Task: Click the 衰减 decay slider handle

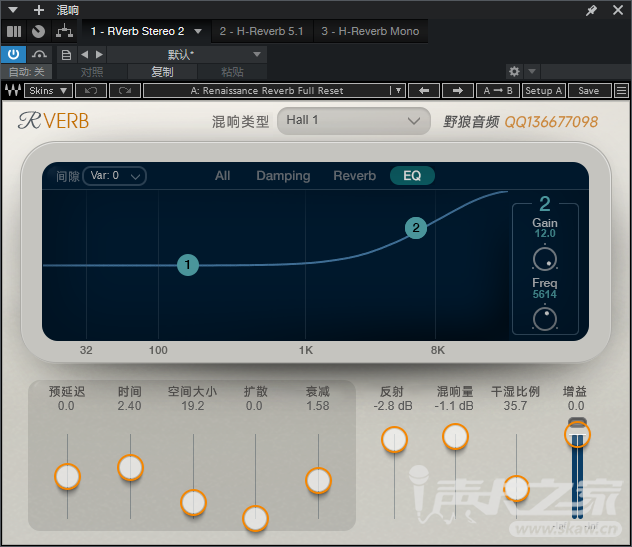Action: point(318,480)
